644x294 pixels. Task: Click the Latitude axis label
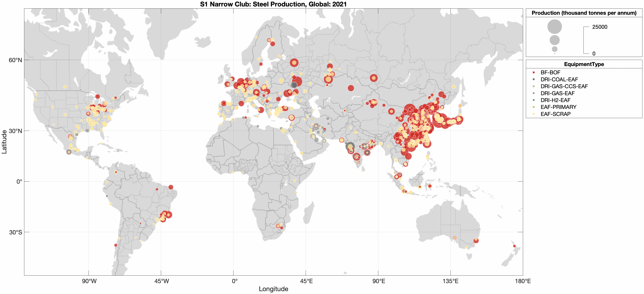(x=4, y=142)
